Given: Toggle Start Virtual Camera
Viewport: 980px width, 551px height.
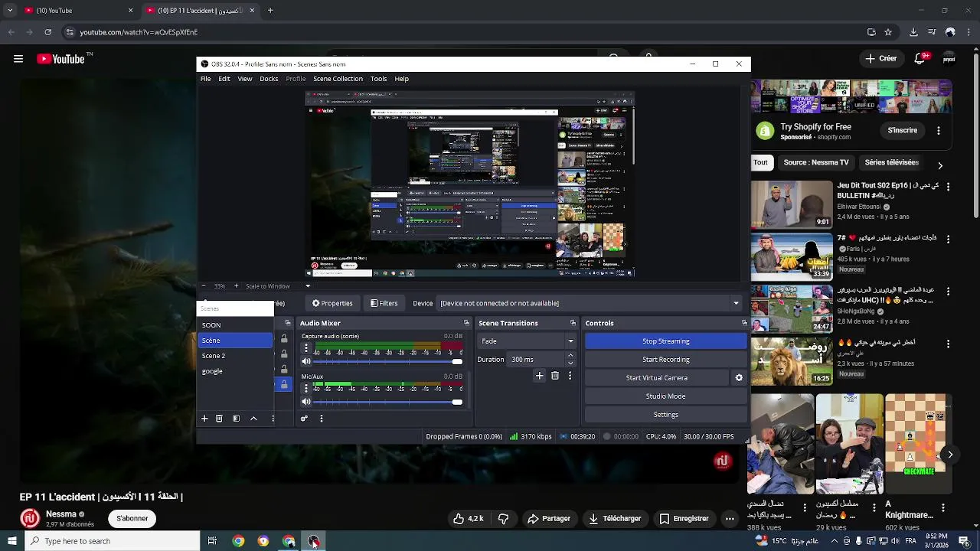Looking at the screenshot, I should coord(656,378).
